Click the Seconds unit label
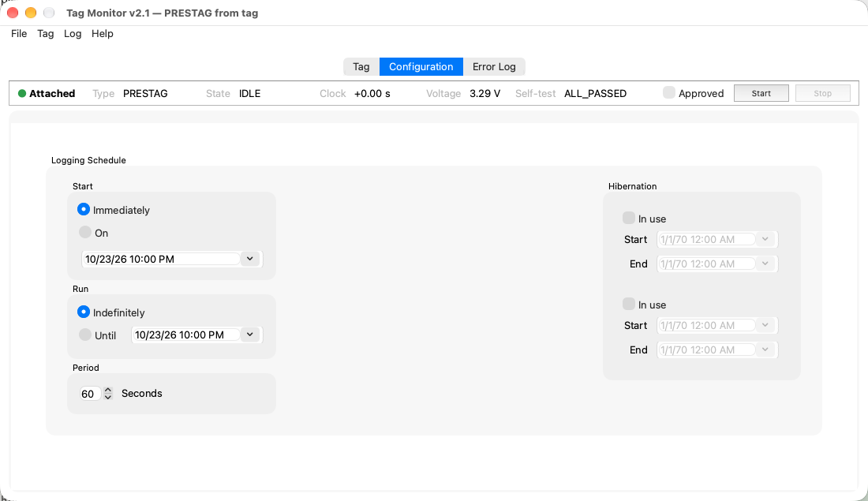 142,394
